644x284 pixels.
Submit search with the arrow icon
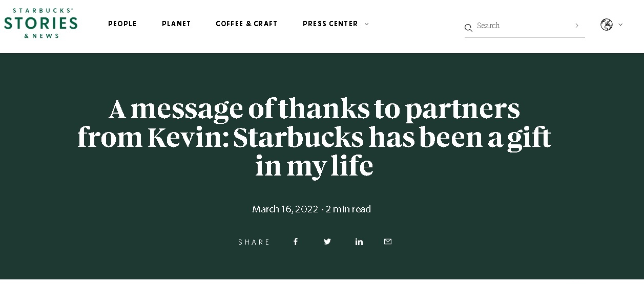577,26
